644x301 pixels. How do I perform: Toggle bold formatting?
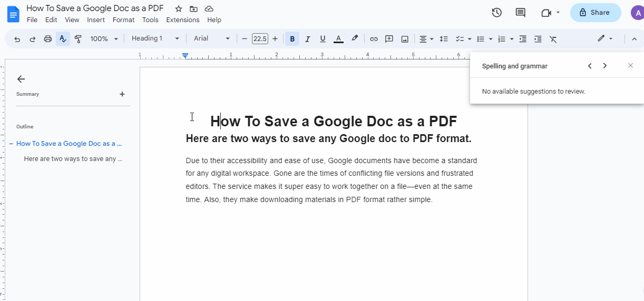click(292, 39)
